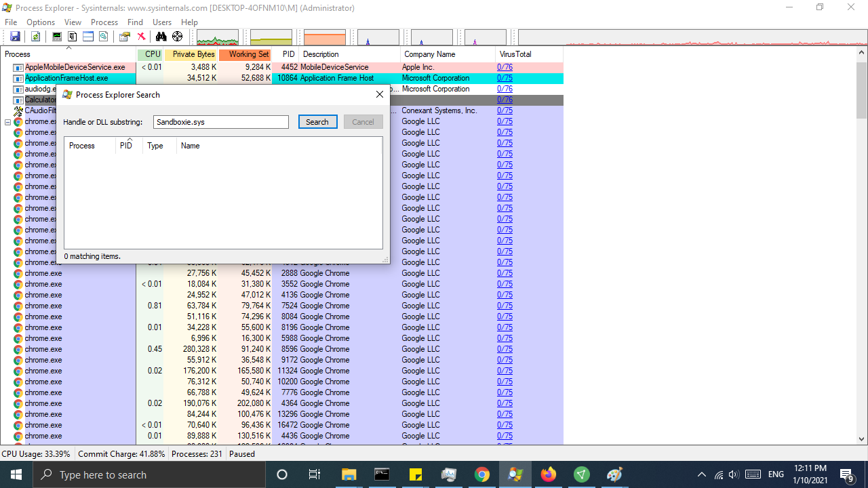Open Paint icon in the taskbar
868x488 pixels.
coord(615,474)
